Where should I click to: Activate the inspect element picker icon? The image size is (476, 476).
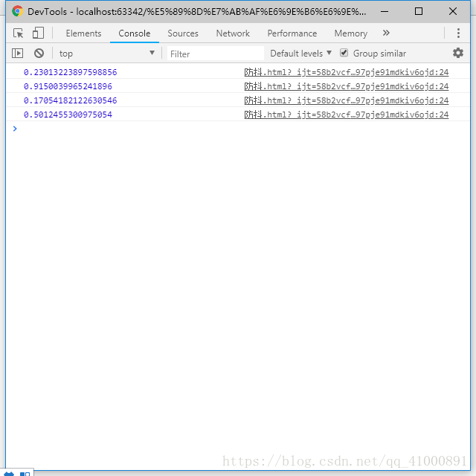tap(18, 33)
